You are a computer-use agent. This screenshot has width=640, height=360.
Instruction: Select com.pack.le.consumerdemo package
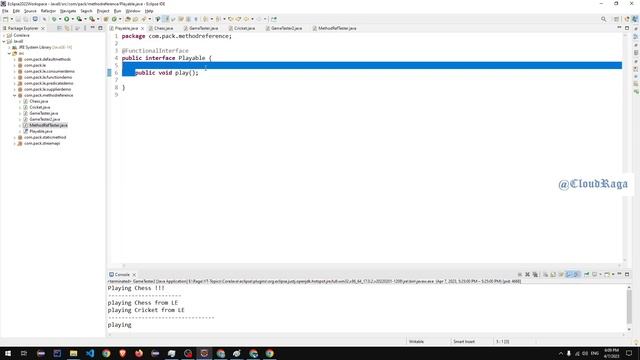point(49,71)
